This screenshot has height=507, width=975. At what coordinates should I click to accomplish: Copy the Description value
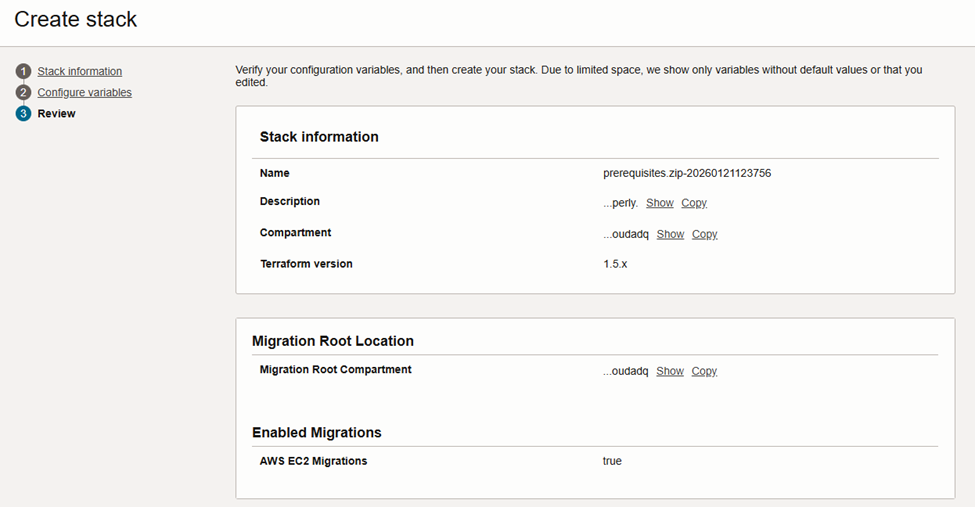(x=693, y=203)
